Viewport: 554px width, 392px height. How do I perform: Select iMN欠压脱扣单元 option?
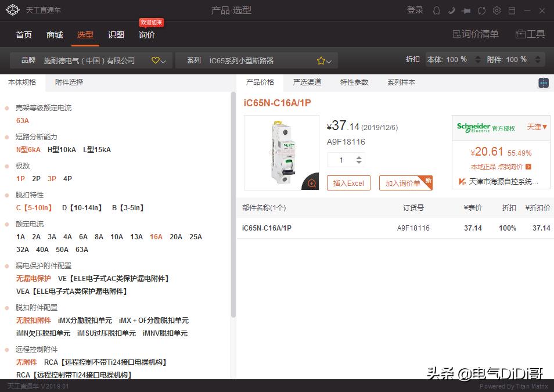click(43, 333)
